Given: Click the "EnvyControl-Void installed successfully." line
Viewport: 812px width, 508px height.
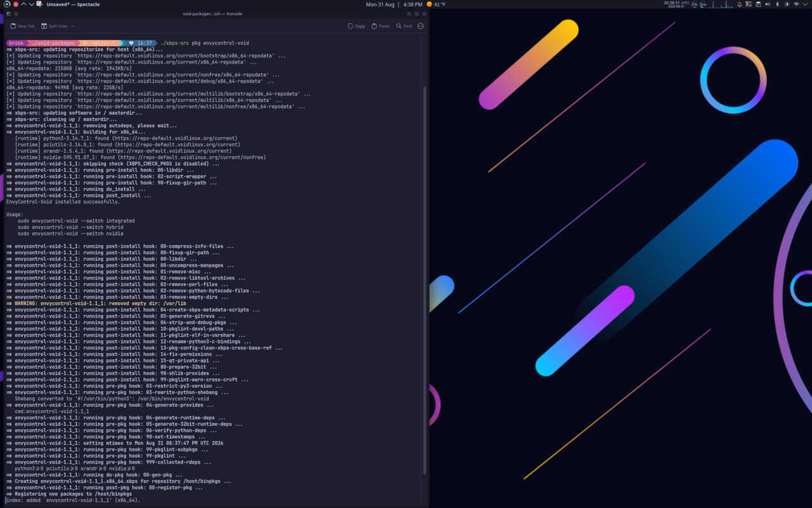Looking at the screenshot, I should (x=63, y=202).
